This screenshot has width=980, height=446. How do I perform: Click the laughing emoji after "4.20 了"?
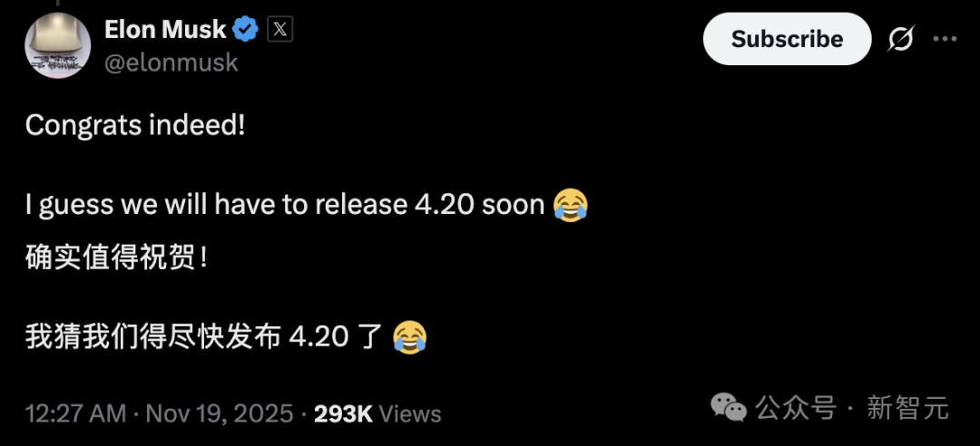point(410,337)
